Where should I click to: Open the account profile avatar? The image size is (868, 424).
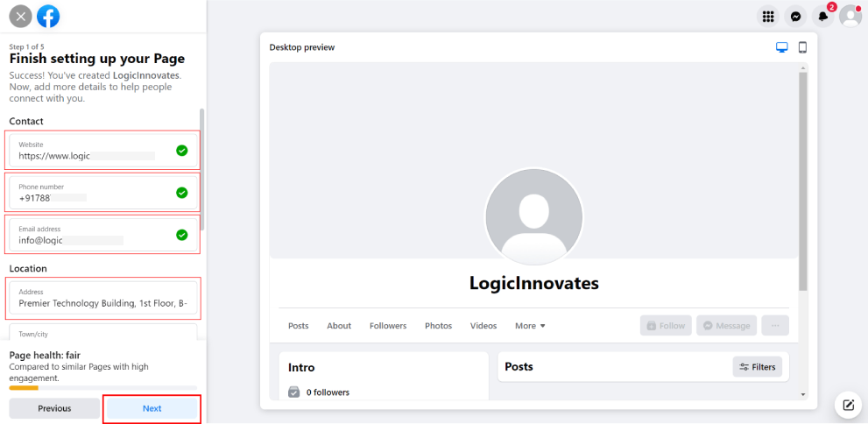(x=850, y=17)
